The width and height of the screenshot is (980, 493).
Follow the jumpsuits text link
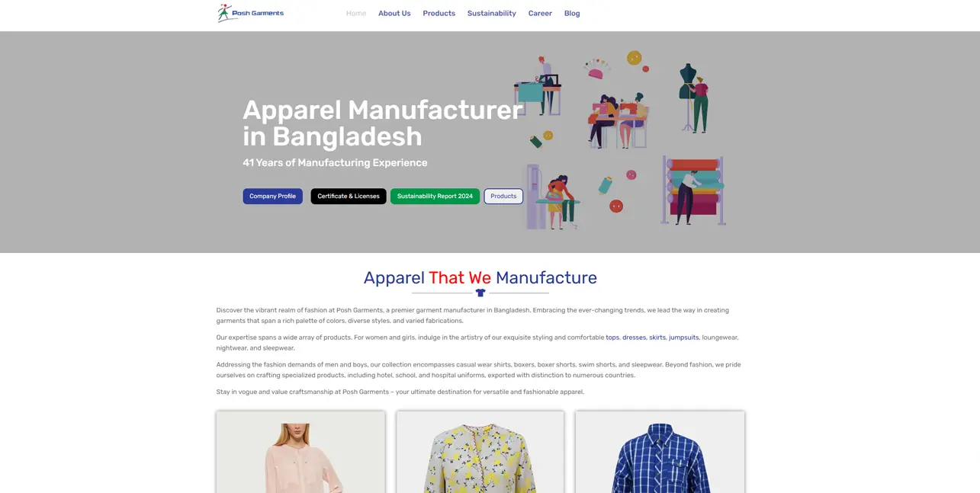pyautogui.click(x=684, y=338)
